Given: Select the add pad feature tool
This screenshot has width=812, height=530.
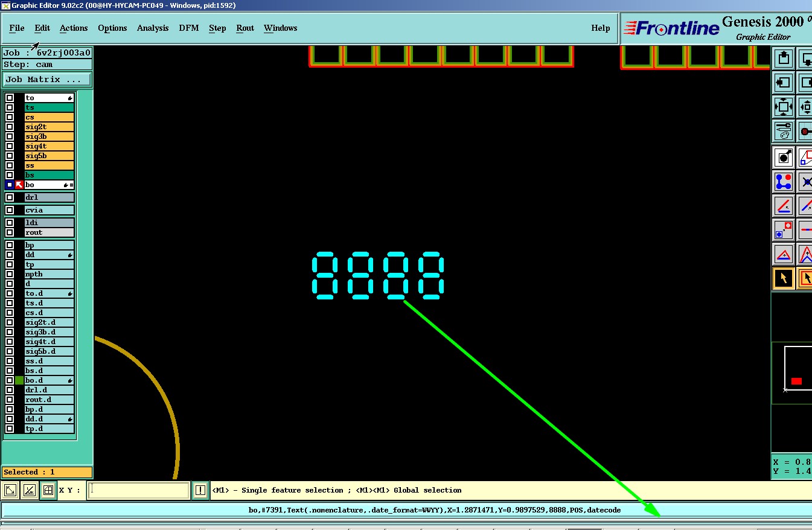Looking at the screenshot, I should point(784,158).
